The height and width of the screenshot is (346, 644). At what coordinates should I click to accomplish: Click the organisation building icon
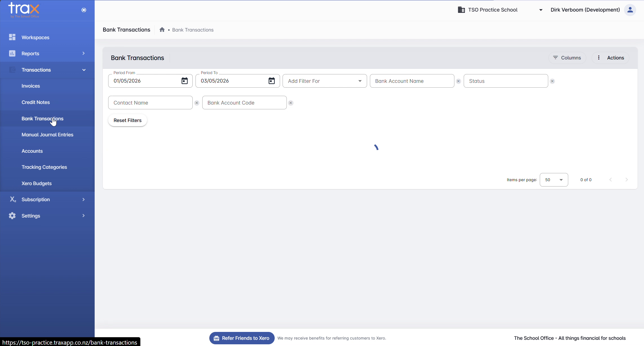[x=461, y=10]
